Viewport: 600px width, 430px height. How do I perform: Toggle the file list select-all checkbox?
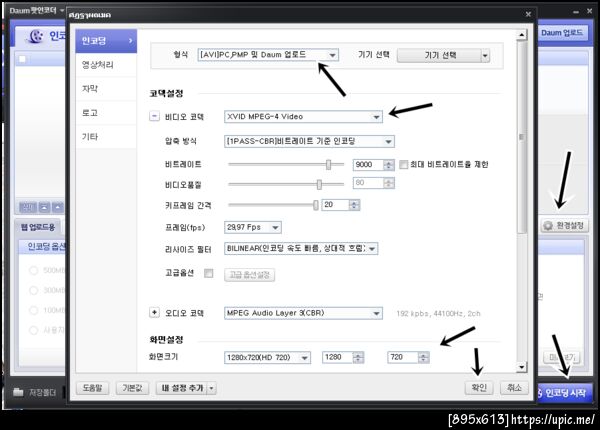click(x=23, y=59)
